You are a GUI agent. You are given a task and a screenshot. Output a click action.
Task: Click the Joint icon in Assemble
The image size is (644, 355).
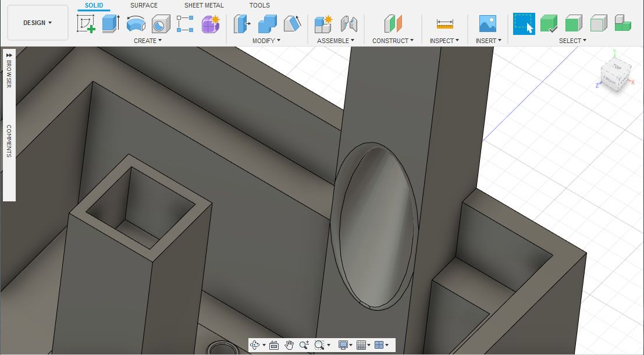(348, 24)
